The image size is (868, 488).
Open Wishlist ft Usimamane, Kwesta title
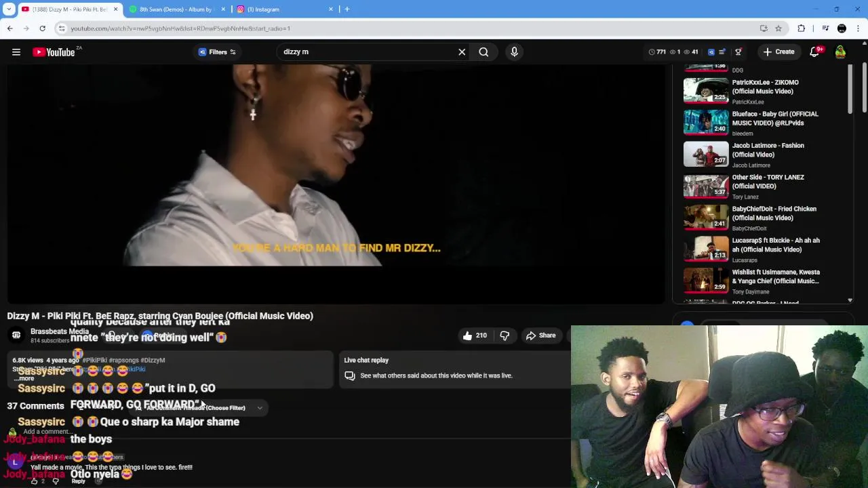776,277
